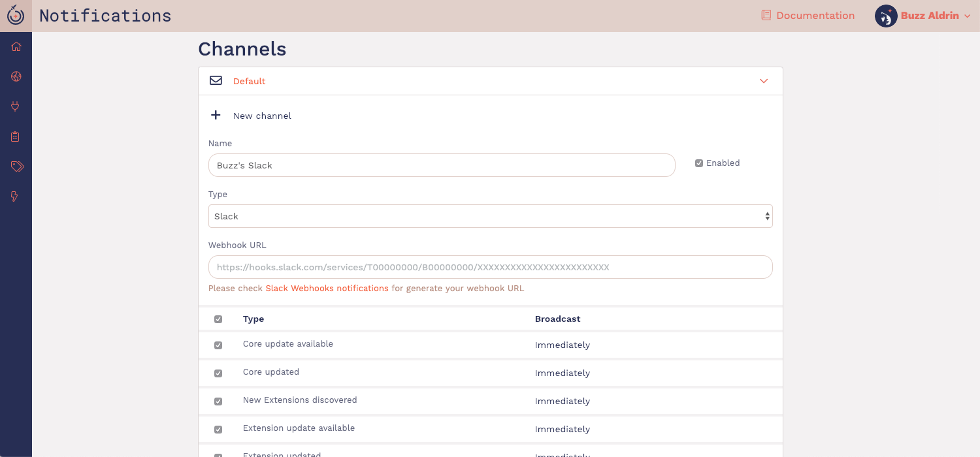
Task: Open the lightning bolt icon in the sidebar
Action: point(15,197)
